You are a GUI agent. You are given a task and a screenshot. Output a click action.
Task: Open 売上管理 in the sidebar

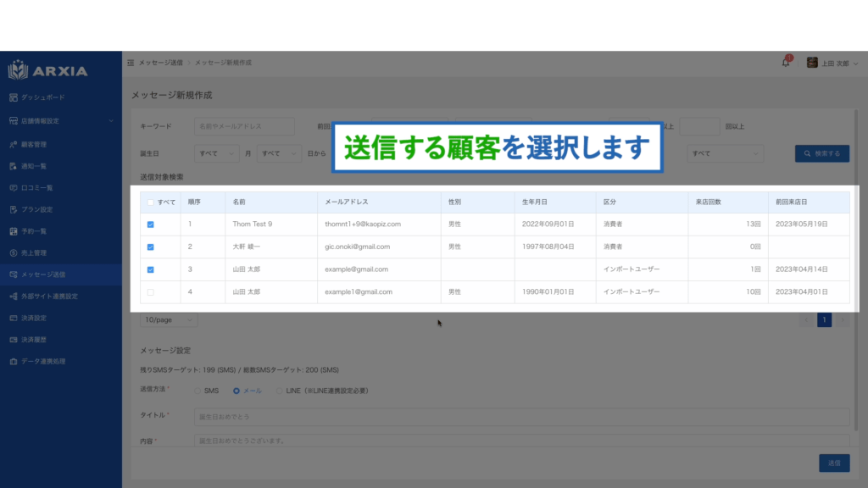[34, 252]
